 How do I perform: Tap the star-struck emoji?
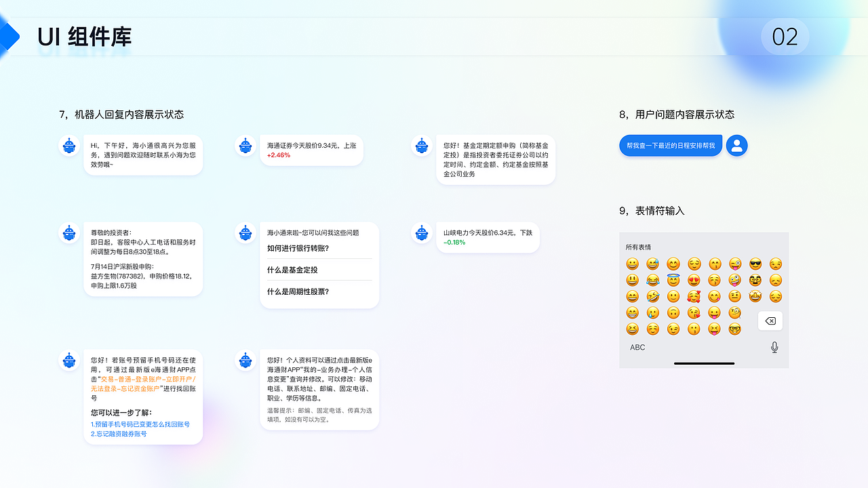click(755, 296)
